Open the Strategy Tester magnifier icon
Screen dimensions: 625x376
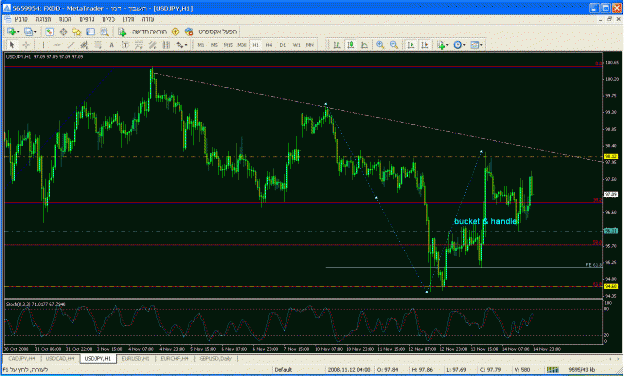[104, 31]
